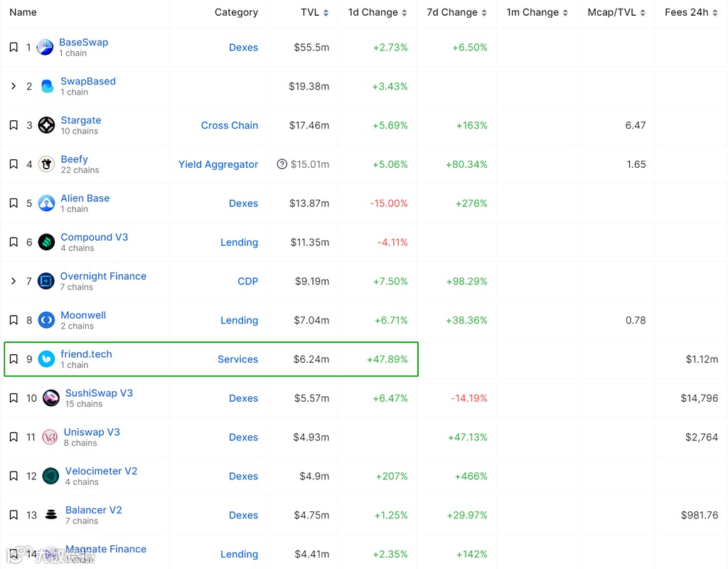Open the SwapBased link
Viewport: 728px width, 569px height.
pos(88,81)
